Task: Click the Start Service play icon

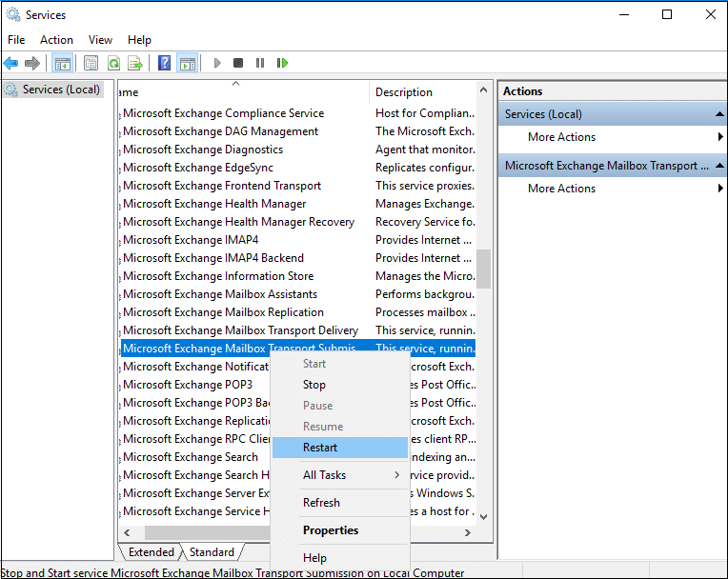Action: pos(217,63)
